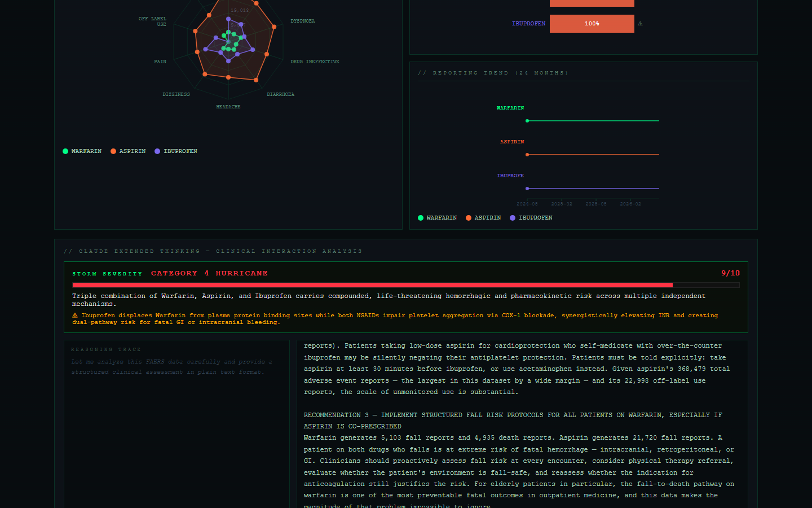Click the storm severity progress bar
Screen dimensions: 812x508
406,285
